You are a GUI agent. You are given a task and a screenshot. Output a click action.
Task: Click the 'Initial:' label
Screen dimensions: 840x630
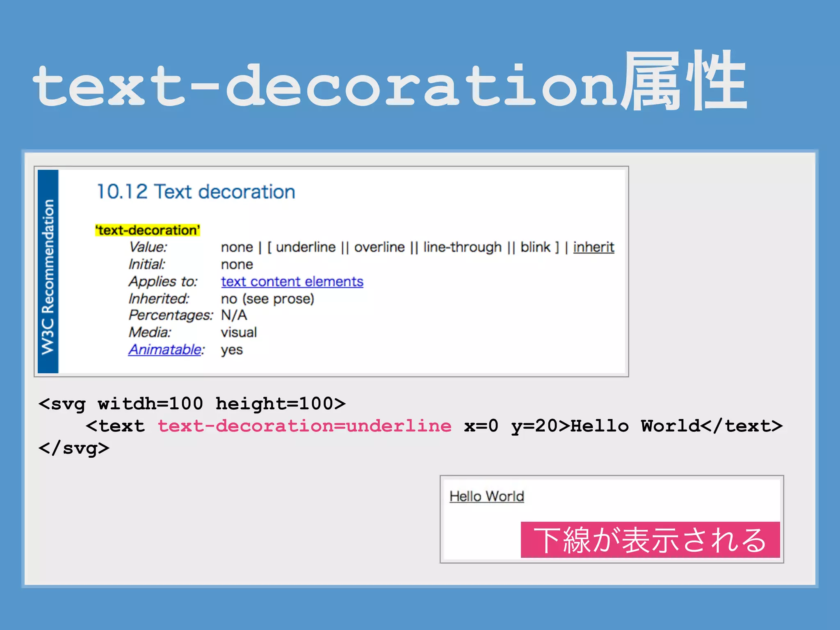146,264
